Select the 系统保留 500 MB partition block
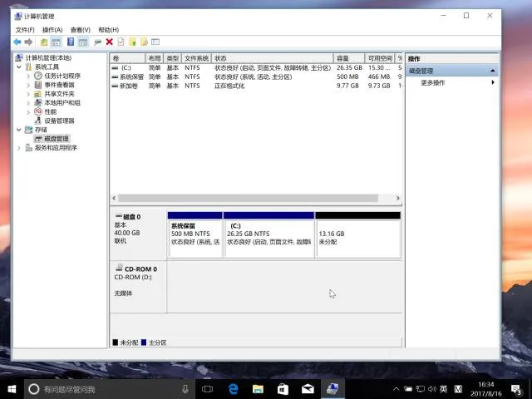The width and height of the screenshot is (532, 399). (x=195, y=235)
